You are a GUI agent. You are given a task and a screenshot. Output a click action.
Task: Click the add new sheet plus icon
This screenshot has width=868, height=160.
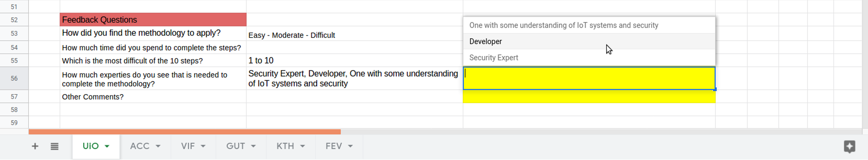click(35, 146)
